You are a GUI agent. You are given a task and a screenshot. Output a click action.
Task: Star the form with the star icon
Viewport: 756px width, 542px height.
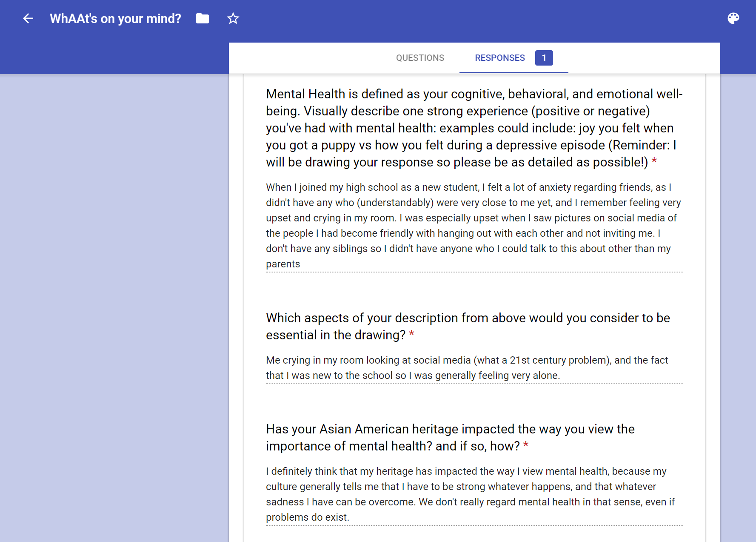pos(233,18)
